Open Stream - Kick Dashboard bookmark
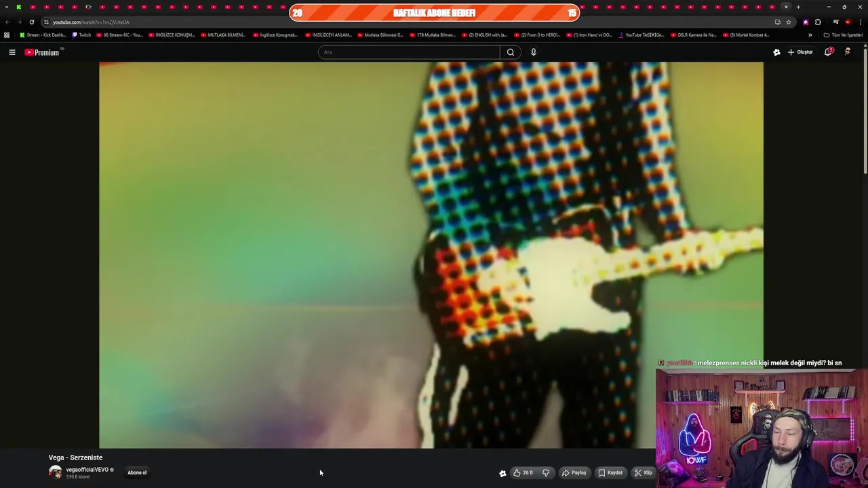The width and height of the screenshot is (868, 488). [x=43, y=35]
